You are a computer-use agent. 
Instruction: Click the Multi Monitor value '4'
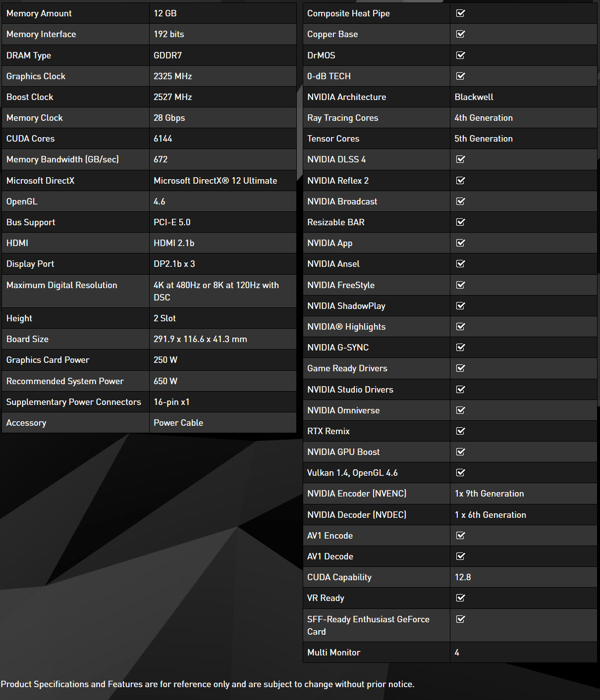(457, 652)
